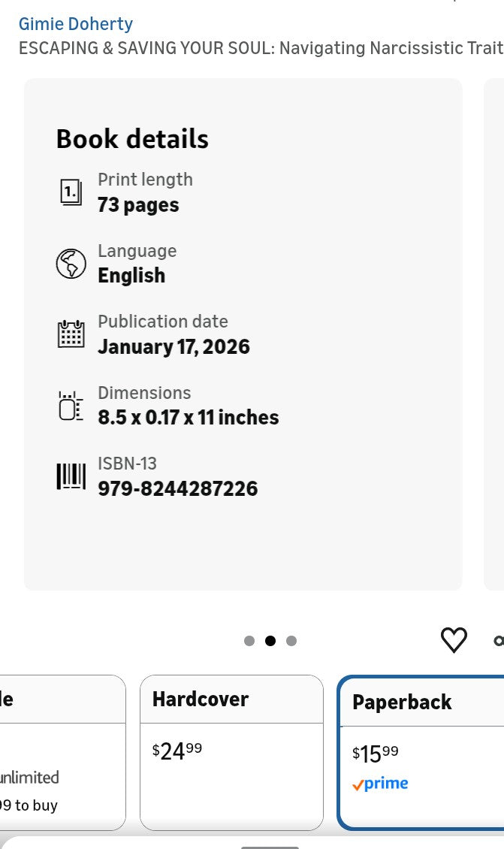
Task: Go to first carousel page dot
Action: pos(249,641)
